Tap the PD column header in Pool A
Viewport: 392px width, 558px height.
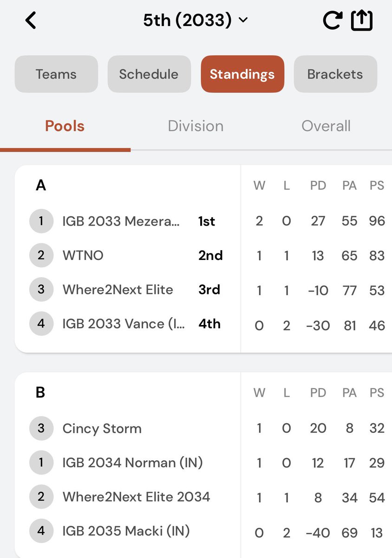pos(318,186)
